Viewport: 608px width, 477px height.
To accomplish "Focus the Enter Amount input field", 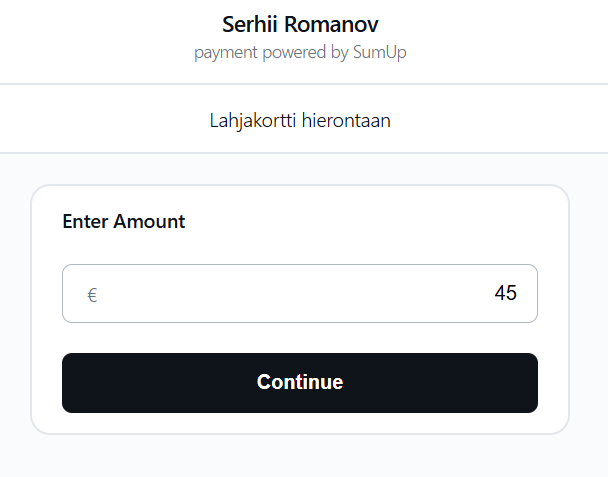I will pos(300,294).
